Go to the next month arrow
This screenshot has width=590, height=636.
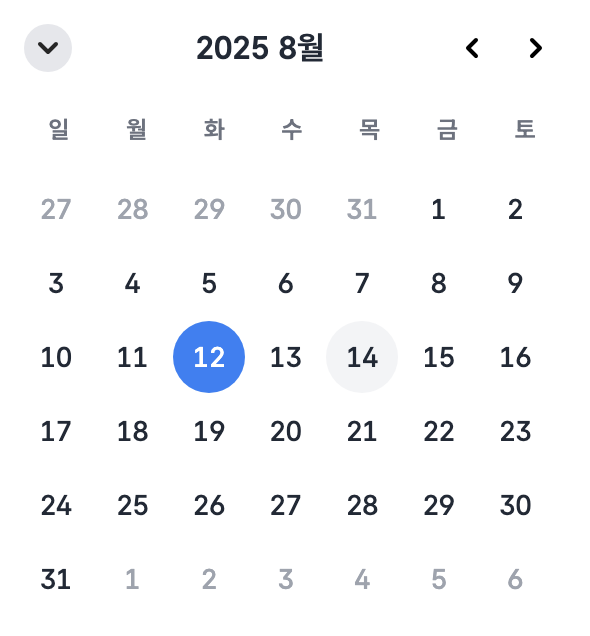point(535,48)
